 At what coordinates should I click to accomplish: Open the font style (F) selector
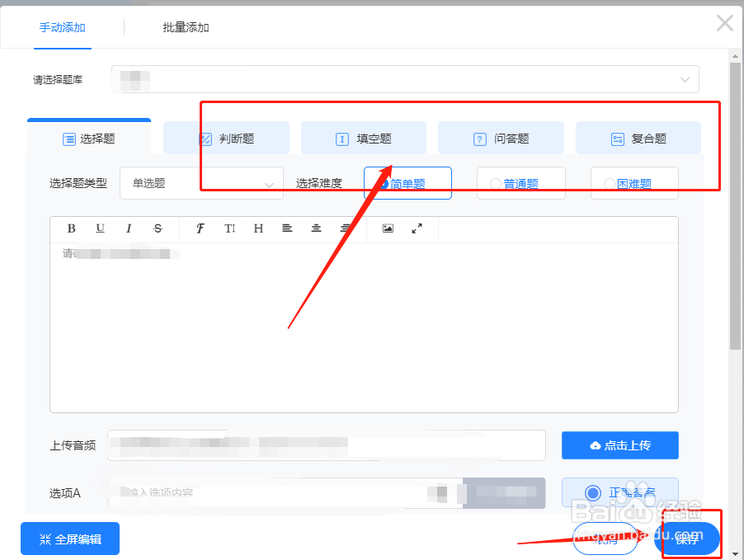(x=200, y=229)
